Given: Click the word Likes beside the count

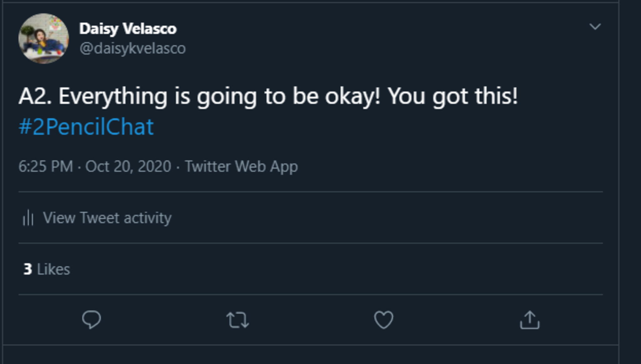Looking at the screenshot, I should 54,269.
